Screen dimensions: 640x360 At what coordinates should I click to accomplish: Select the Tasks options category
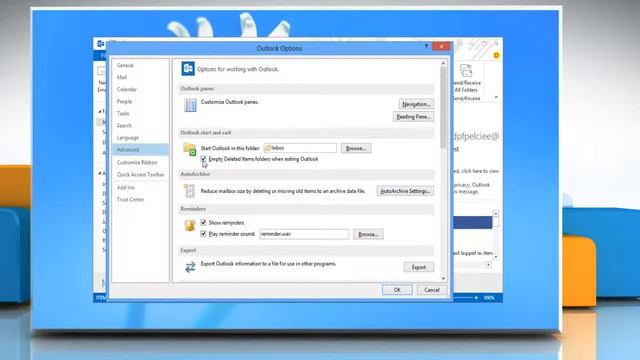click(123, 113)
